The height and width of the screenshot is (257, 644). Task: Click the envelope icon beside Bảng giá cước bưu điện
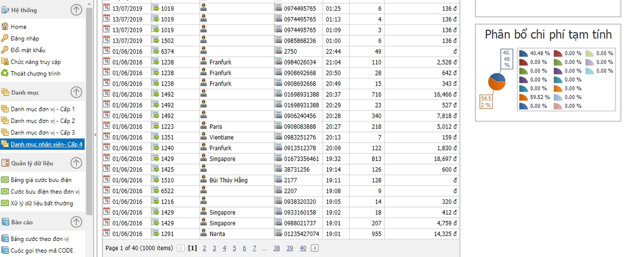point(5,180)
